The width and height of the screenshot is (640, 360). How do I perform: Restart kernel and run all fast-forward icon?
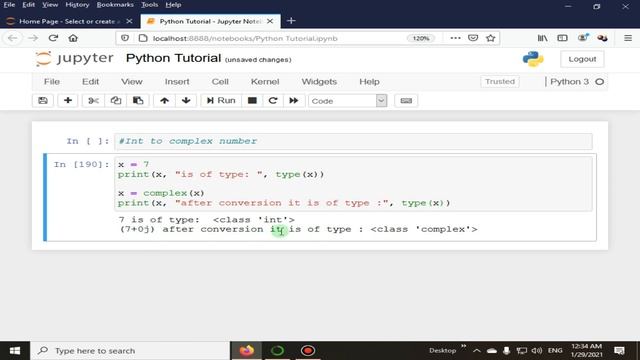[x=294, y=100]
